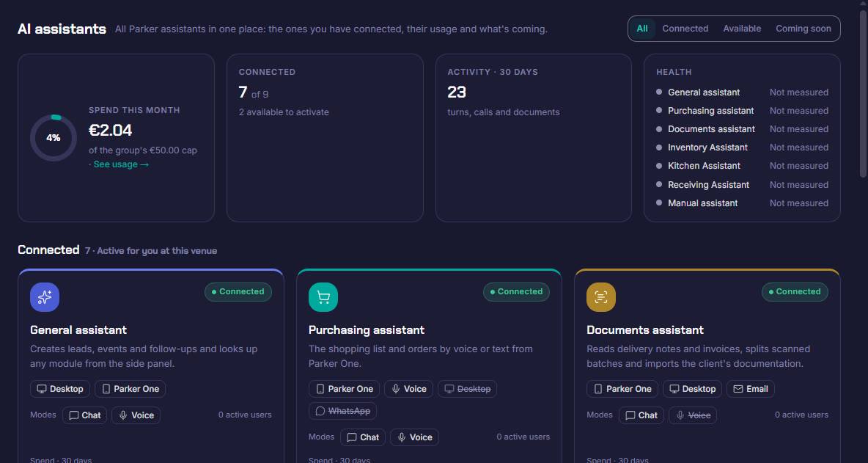
Task: Click the struck-through WhatsApp chip
Action: tap(342, 411)
